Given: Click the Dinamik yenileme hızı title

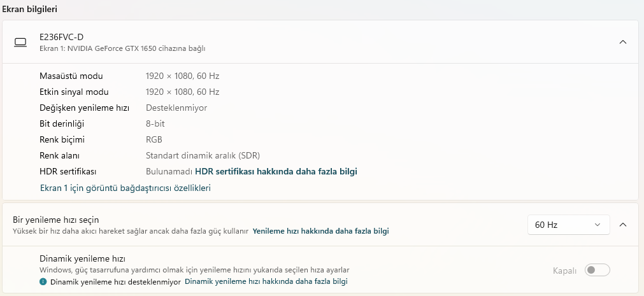Looking at the screenshot, I should click(x=82, y=258).
